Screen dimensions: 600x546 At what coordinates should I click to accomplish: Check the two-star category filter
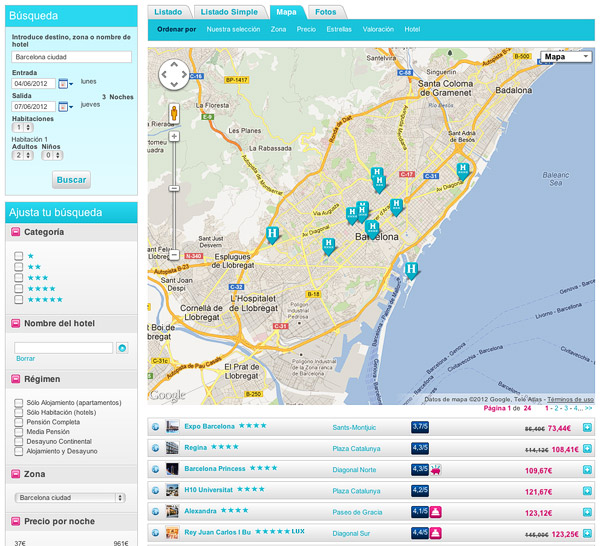point(18,267)
